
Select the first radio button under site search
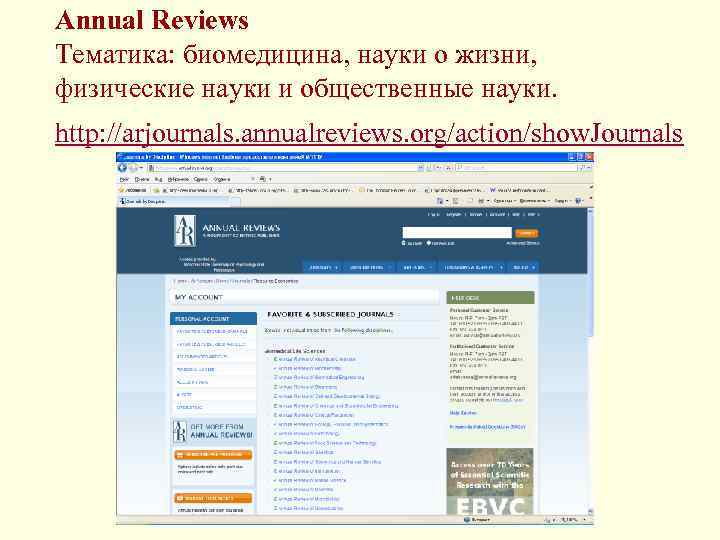pyautogui.click(x=404, y=243)
